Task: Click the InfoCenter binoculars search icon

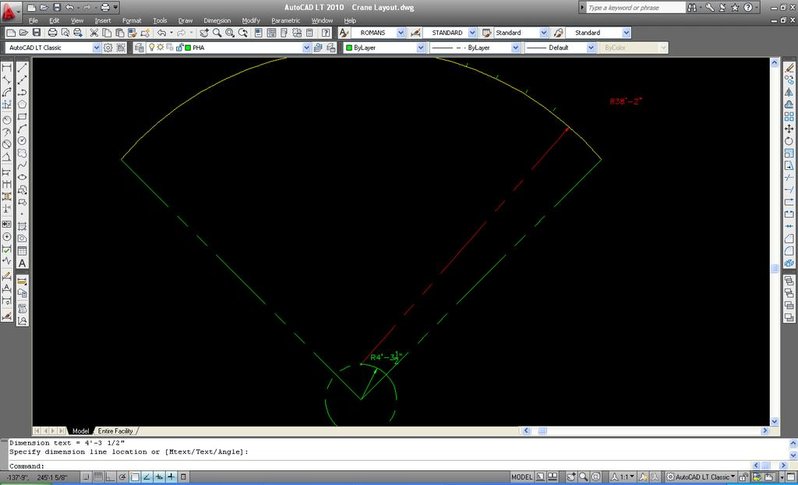Action: (x=692, y=8)
